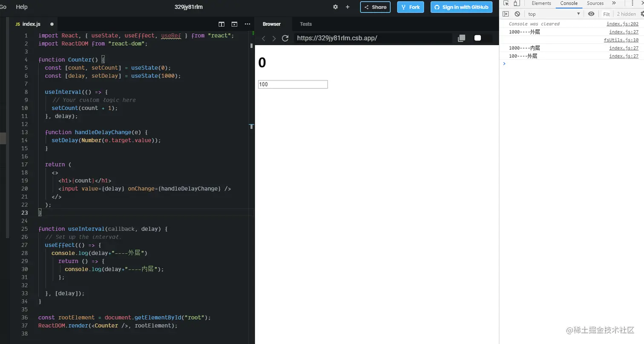Click setCount(count + 1) code line
The image size is (644, 344).
coord(85,108)
